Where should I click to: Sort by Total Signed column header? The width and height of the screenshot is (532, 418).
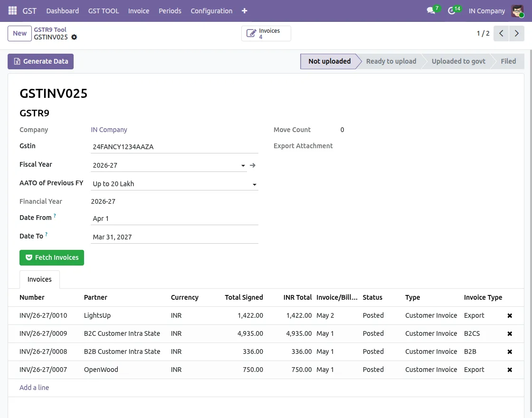244,297
